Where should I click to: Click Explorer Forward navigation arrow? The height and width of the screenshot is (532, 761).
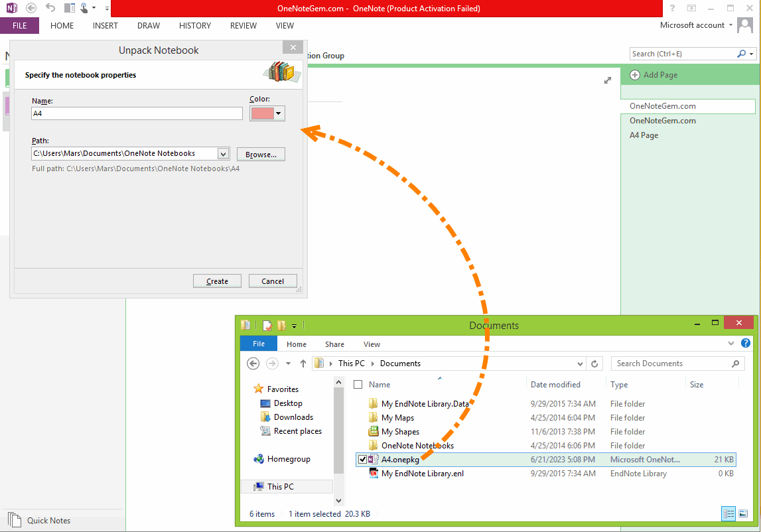[272, 364]
